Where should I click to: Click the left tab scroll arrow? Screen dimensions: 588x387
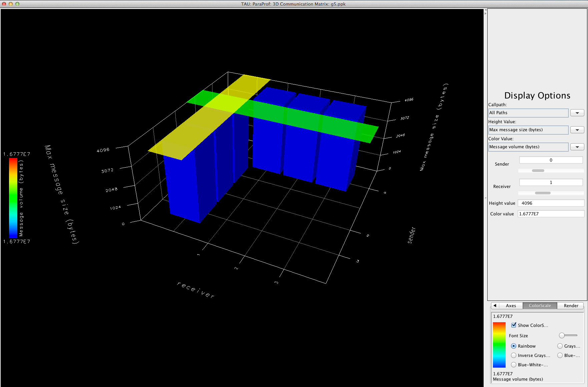(495, 306)
